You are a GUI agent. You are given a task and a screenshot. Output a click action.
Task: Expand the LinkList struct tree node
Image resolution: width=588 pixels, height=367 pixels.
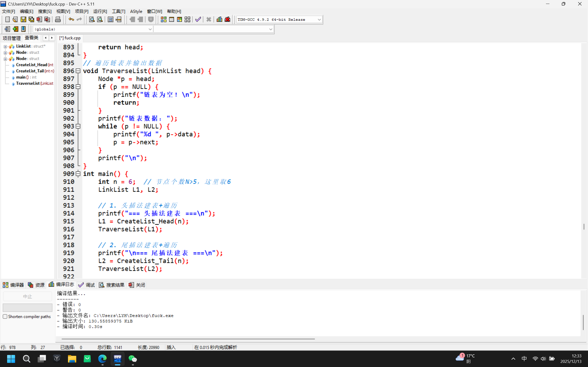(x=5, y=46)
